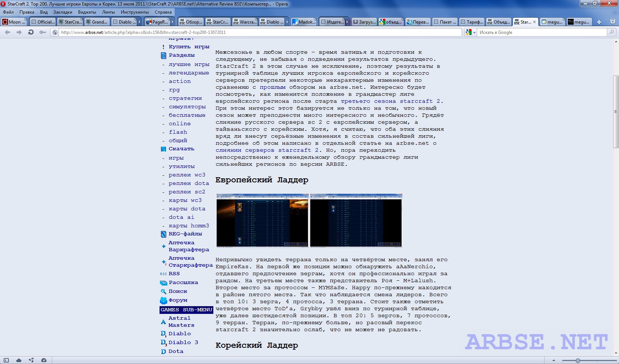619x364 pixels.
Task: Expand the Издате... tab stack arrow
Action: 347,22
